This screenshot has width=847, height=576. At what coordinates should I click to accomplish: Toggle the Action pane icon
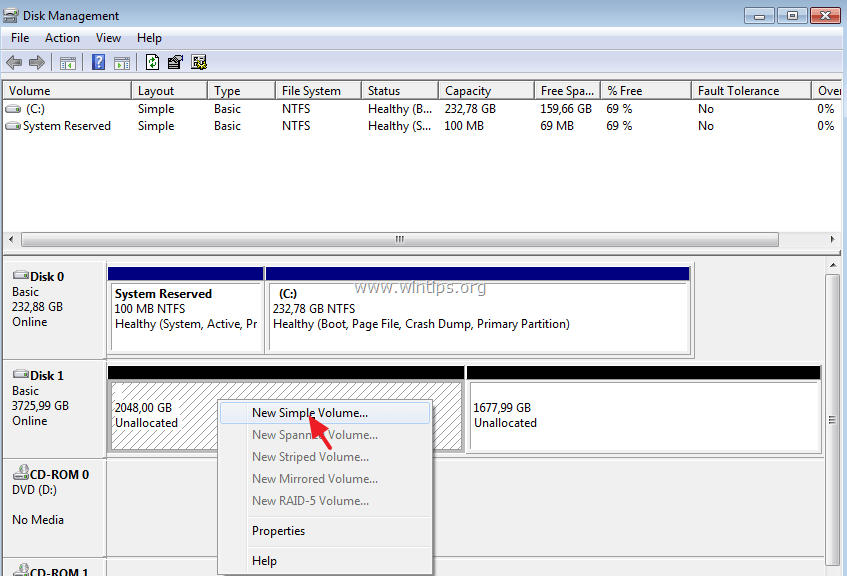(x=121, y=61)
